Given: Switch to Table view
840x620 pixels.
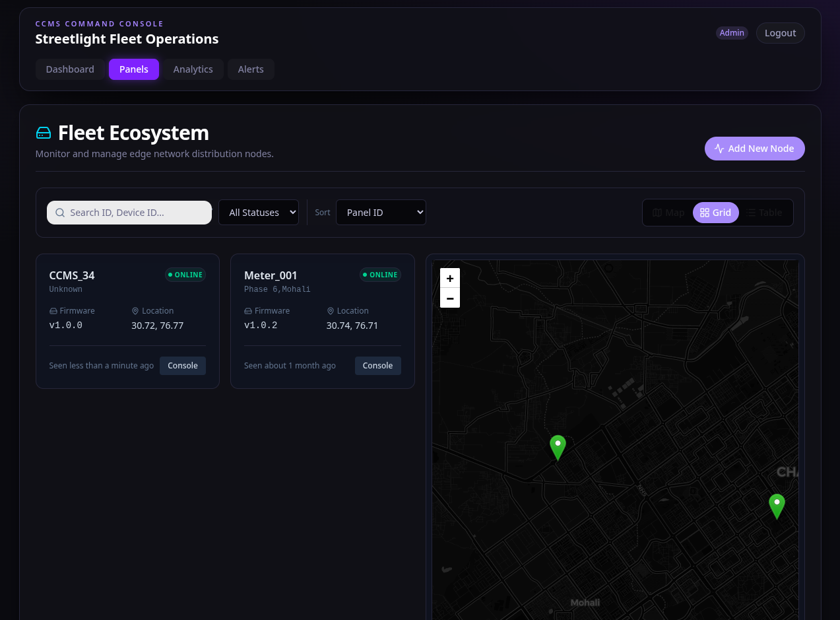Looking at the screenshot, I should pos(765,213).
